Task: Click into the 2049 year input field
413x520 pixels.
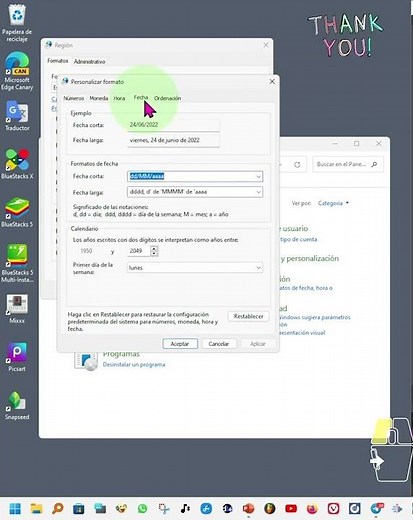Action: [x=139, y=251]
